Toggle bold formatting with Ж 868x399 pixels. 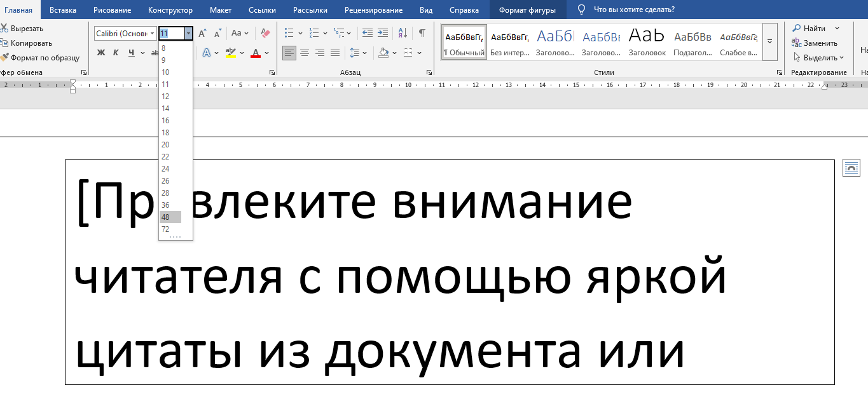pos(100,53)
